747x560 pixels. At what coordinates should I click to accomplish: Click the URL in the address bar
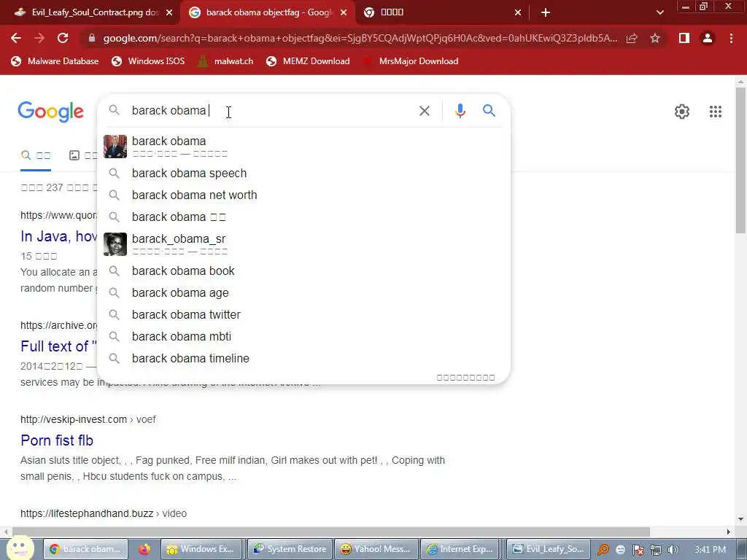pyautogui.click(x=360, y=38)
